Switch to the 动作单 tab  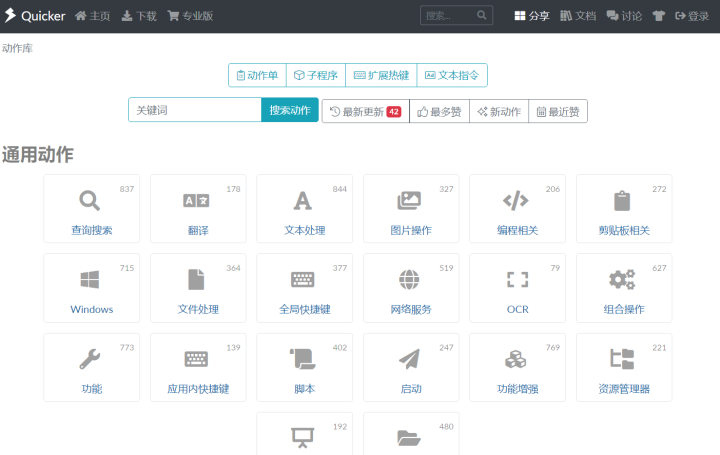(x=257, y=75)
